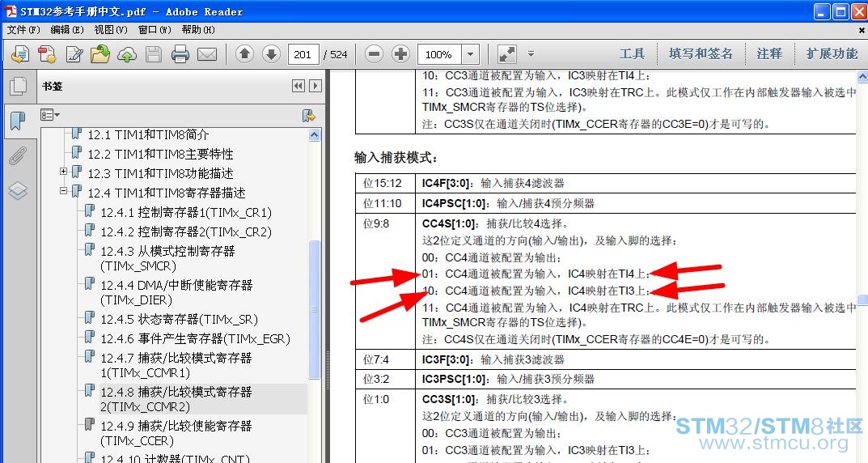The image size is (868, 463).
Task: Open the 文件 menu
Action: (x=23, y=29)
